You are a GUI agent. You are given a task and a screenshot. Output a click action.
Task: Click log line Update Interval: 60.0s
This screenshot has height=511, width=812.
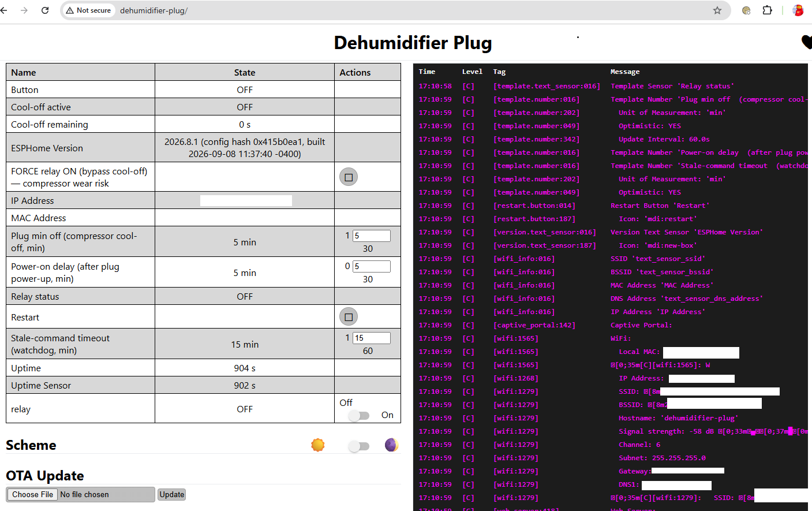coord(664,139)
